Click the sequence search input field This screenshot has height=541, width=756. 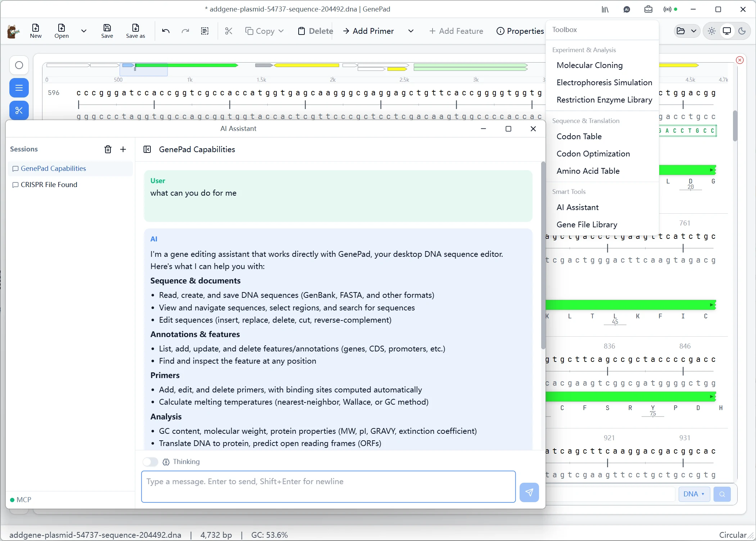pyautogui.click(x=610, y=494)
